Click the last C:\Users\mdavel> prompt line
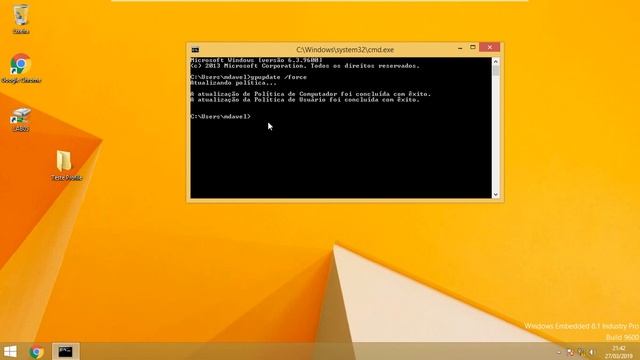Viewport: 640px width, 360px height. [220, 117]
